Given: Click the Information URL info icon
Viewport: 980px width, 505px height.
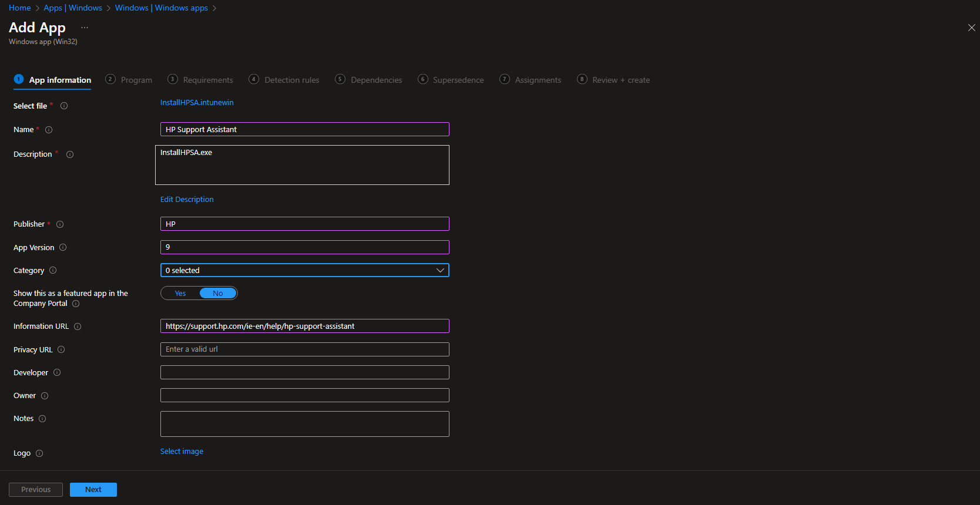Looking at the screenshot, I should (78, 326).
